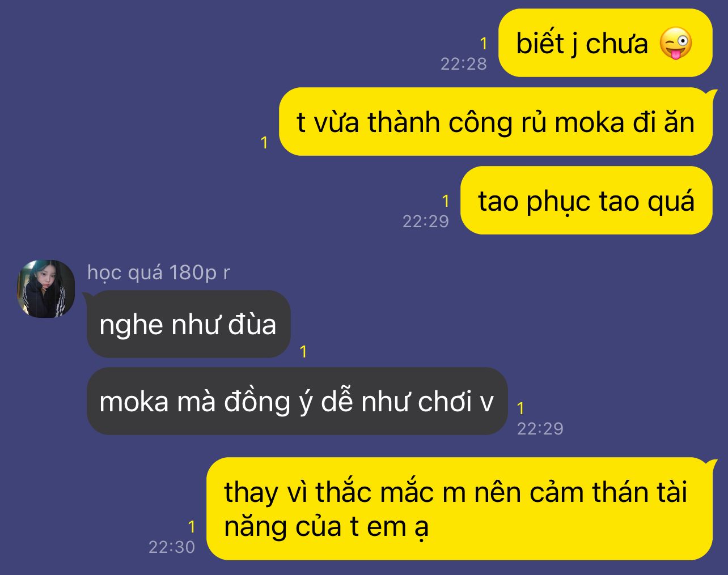Tap the "thay vì thắc mắc" yellow message
This screenshot has height=575, width=728.
point(459,509)
